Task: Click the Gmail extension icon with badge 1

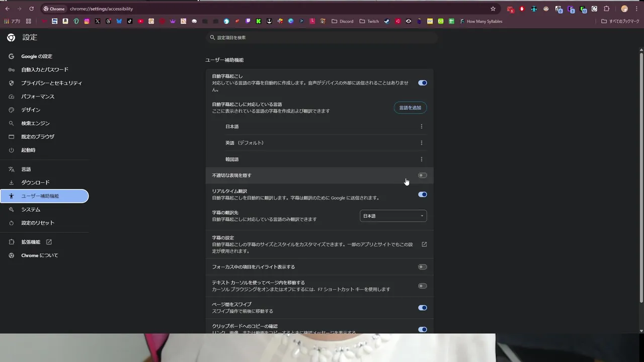Action: click(510, 9)
